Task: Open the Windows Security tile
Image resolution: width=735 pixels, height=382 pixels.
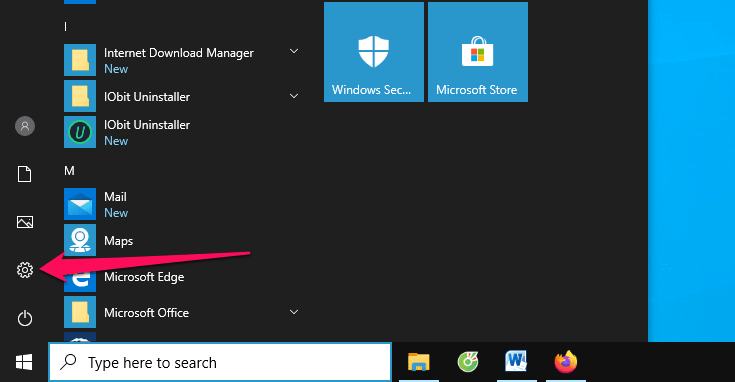Action: 374,52
